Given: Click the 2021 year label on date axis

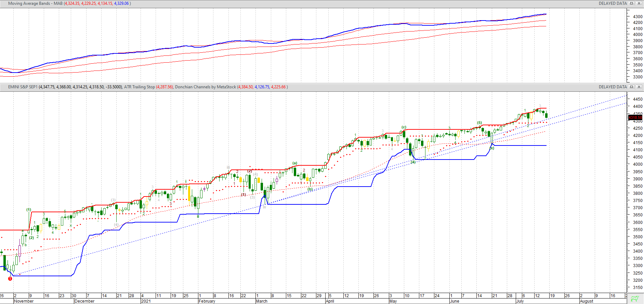Looking at the screenshot, I should 146,301.
